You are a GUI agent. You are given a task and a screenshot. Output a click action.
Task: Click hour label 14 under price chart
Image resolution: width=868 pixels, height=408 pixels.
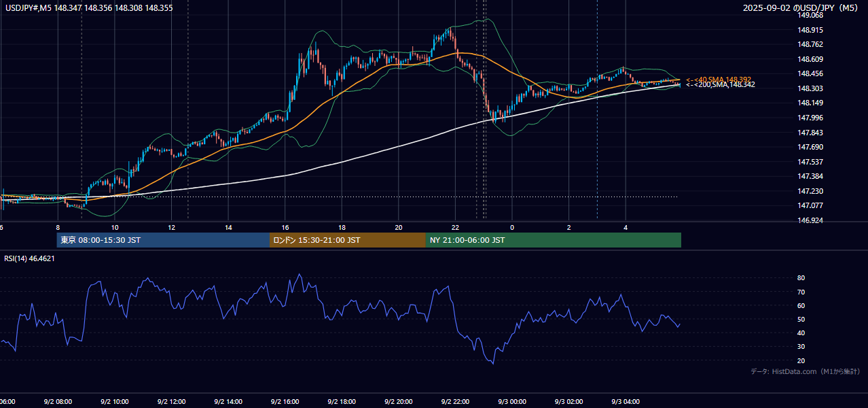click(228, 227)
